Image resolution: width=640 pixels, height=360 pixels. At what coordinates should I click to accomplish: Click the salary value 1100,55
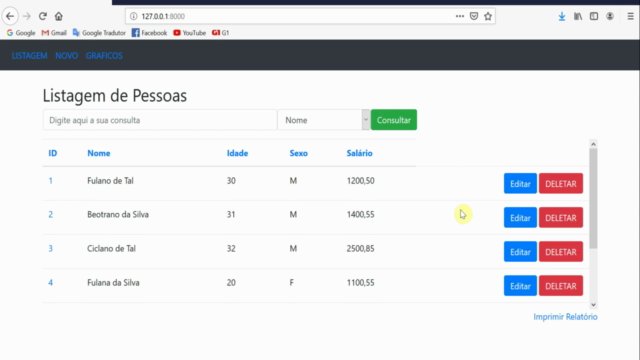coord(360,282)
